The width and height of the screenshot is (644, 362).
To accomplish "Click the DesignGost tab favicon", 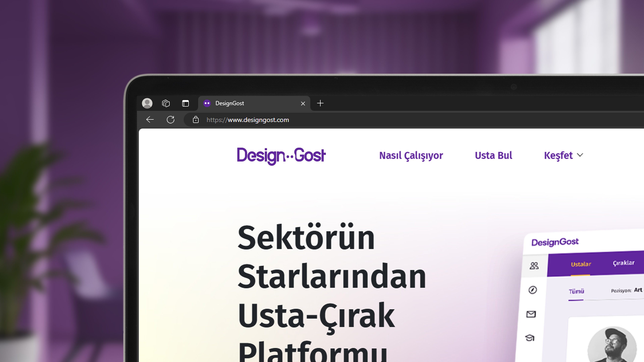I will (x=207, y=103).
